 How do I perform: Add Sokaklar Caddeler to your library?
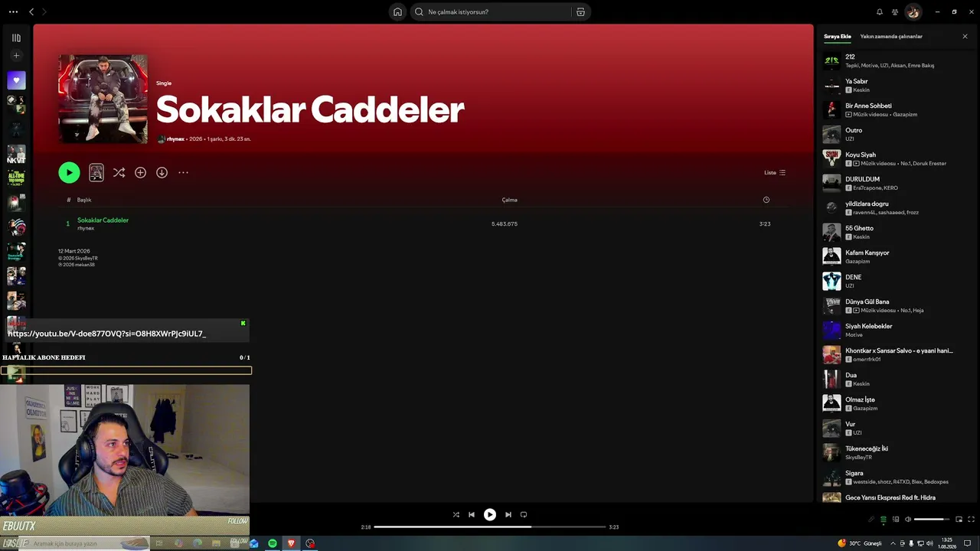140,173
